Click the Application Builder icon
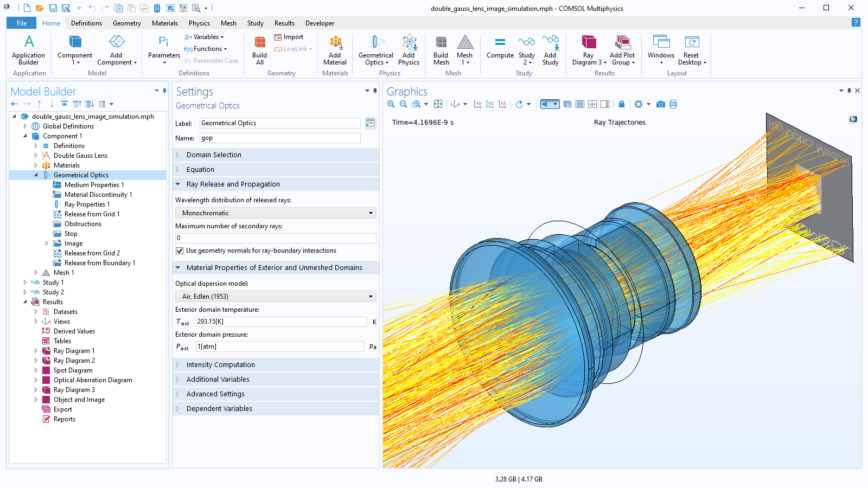Screen dimensions: 868x488 click(29, 50)
